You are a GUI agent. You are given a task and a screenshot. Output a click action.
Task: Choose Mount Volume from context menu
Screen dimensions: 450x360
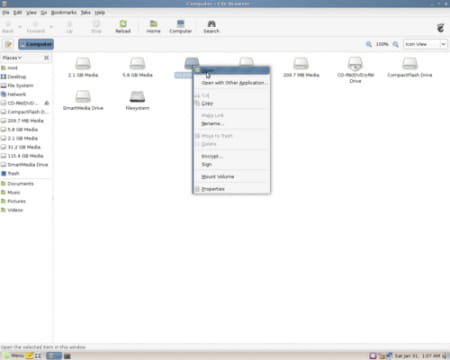[x=218, y=177]
